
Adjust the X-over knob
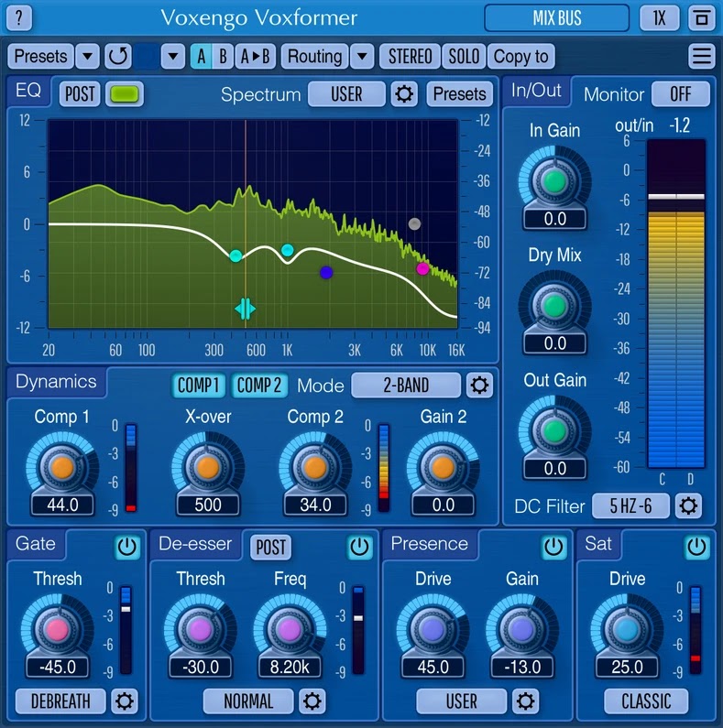208,467
